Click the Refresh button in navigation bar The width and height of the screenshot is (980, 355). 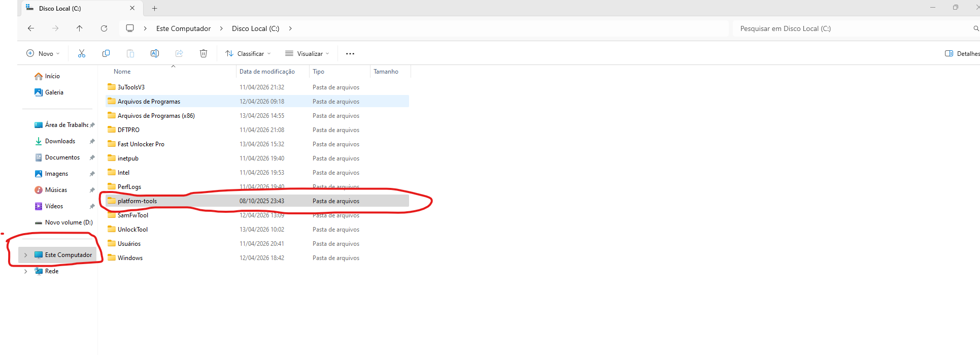104,28
